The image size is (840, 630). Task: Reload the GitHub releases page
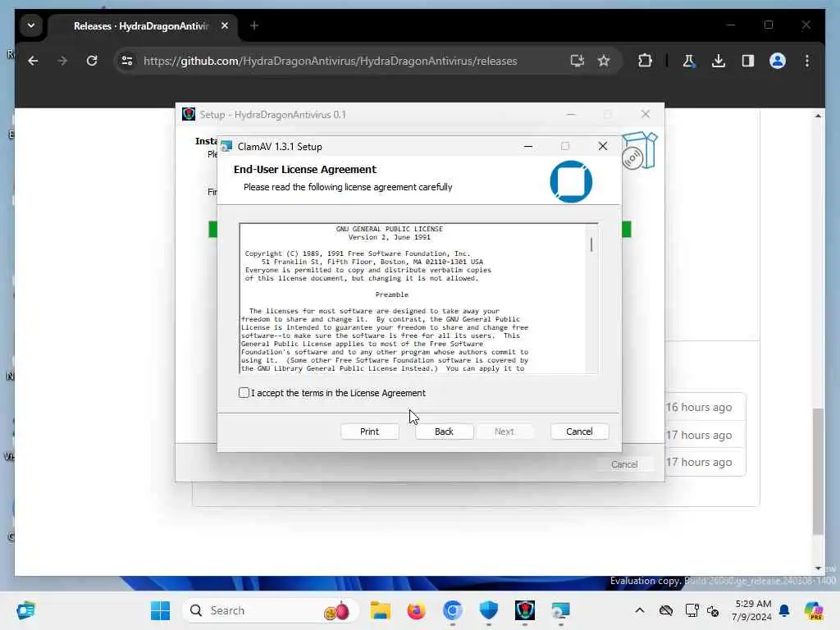point(92,61)
